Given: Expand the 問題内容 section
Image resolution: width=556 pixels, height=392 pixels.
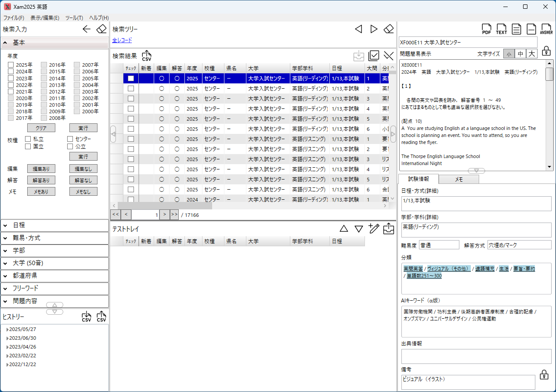Looking at the screenshot, I should [x=54, y=301].
